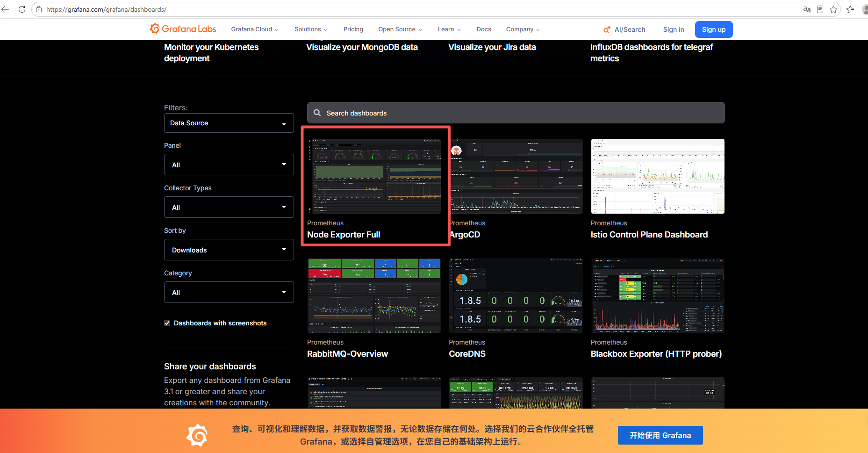Open the Blackbox Exporter thumbnail
The height and width of the screenshot is (453, 868).
[658, 295]
